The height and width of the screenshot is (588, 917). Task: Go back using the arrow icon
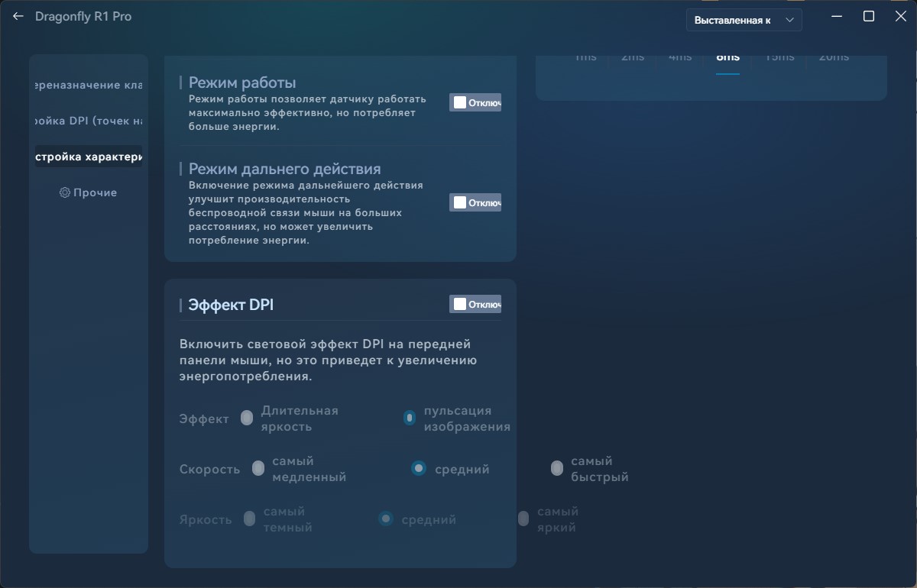click(18, 16)
